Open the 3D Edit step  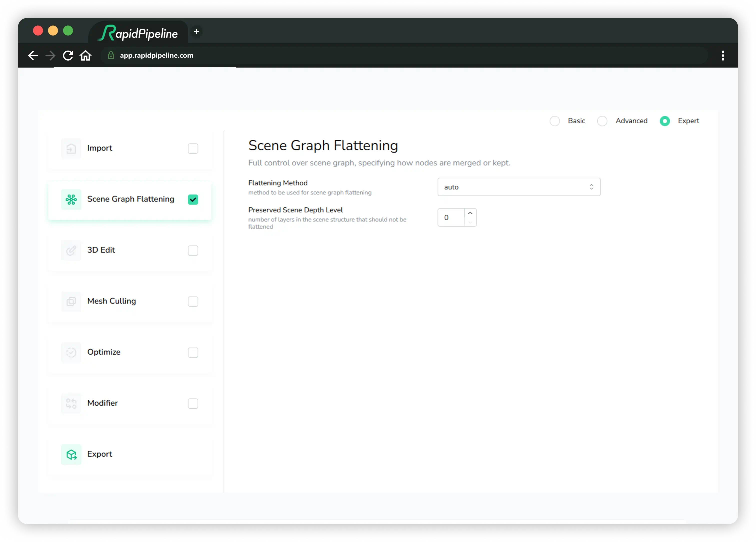click(130, 250)
